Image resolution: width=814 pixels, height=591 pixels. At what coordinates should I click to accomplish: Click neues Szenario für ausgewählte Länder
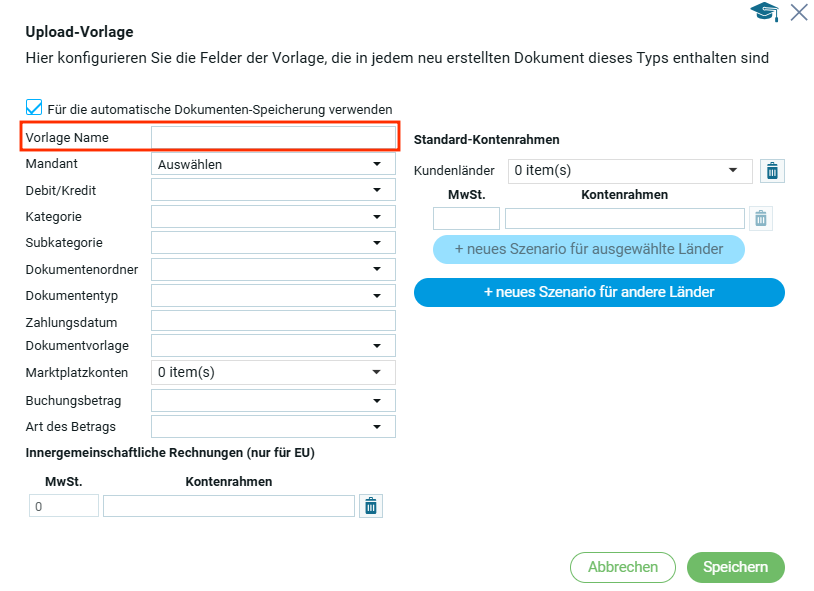coord(588,249)
